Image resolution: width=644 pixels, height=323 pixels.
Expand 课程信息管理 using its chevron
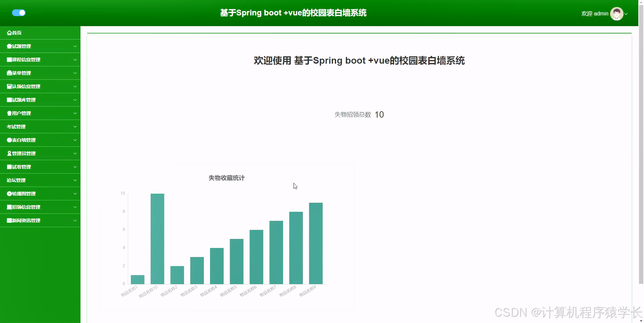pos(75,60)
